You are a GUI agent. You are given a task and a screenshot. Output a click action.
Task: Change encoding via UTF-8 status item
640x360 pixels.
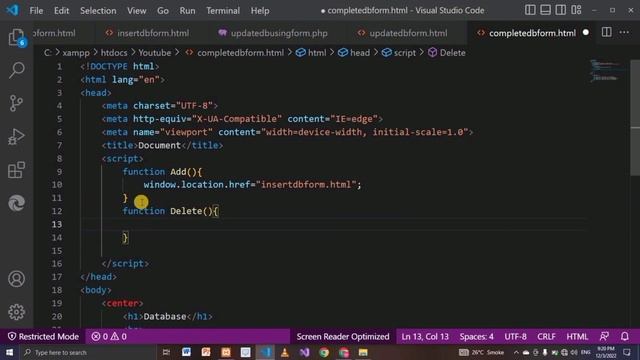click(515, 336)
